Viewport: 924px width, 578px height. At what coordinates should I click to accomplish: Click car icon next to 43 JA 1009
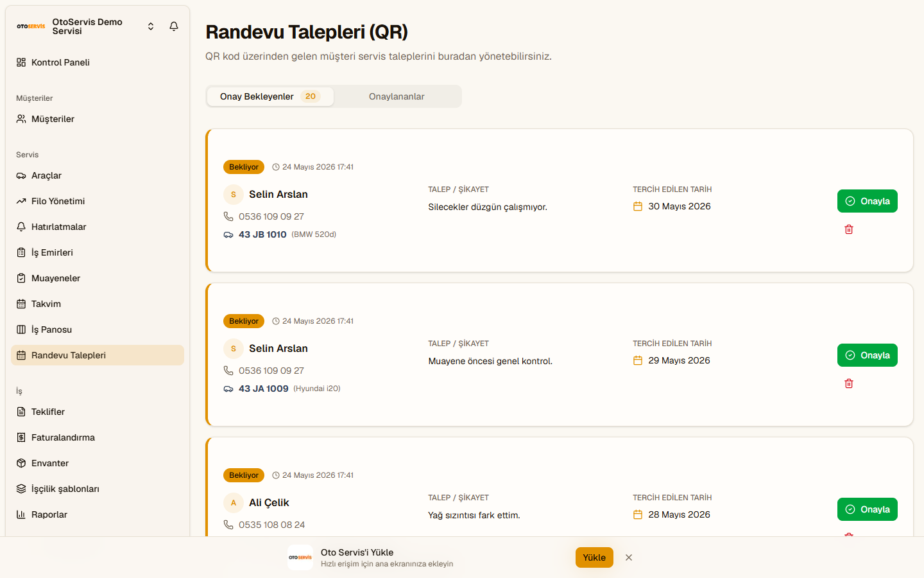(228, 389)
